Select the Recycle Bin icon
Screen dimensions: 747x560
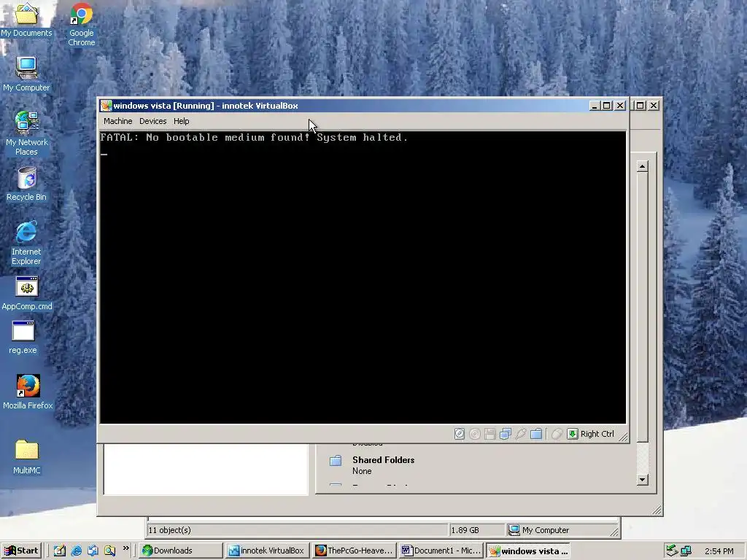click(26, 184)
